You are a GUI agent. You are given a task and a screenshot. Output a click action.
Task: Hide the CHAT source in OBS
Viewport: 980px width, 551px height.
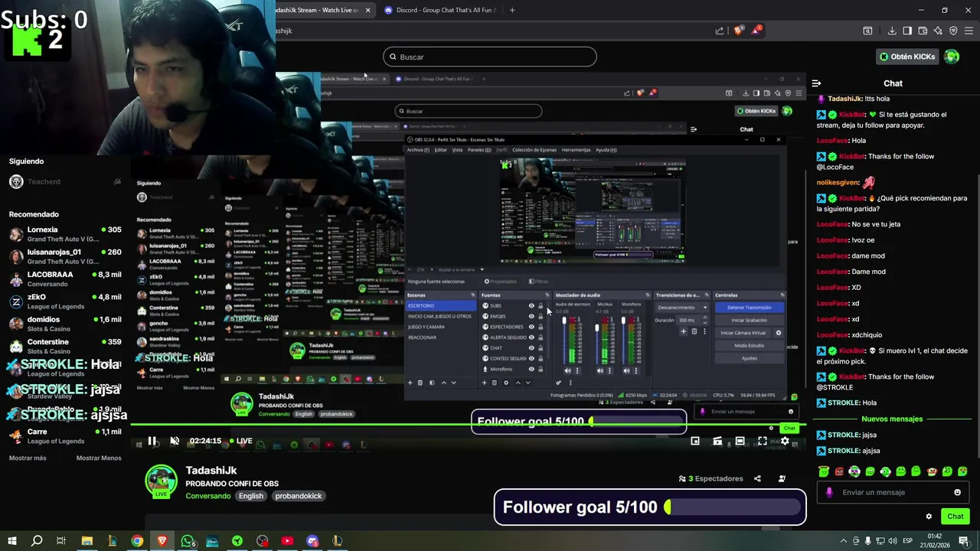click(x=531, y=347)
